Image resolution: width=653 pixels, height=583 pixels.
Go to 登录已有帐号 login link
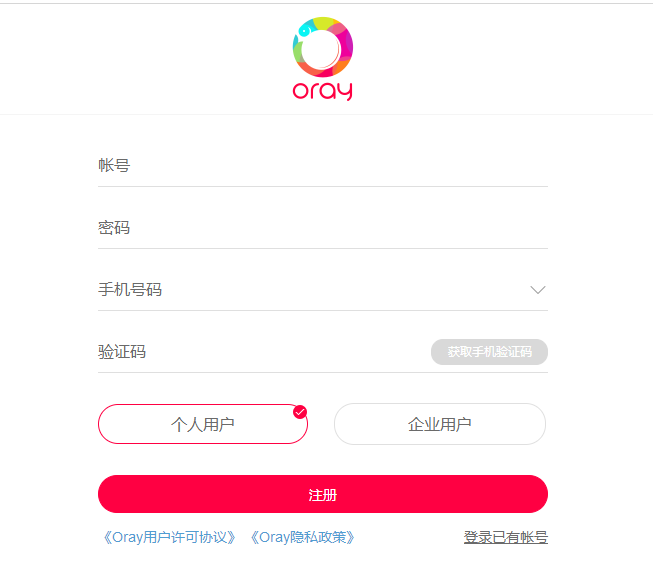pos(505,537)
